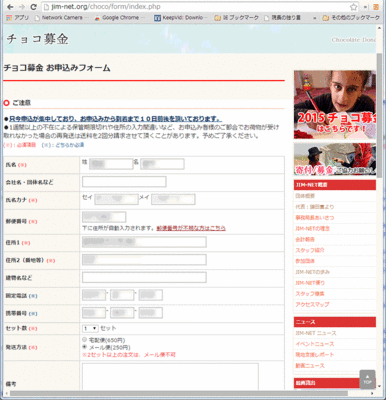Open the アクセスマップ sidebar link
386x400 pixels.
point(312,304)
